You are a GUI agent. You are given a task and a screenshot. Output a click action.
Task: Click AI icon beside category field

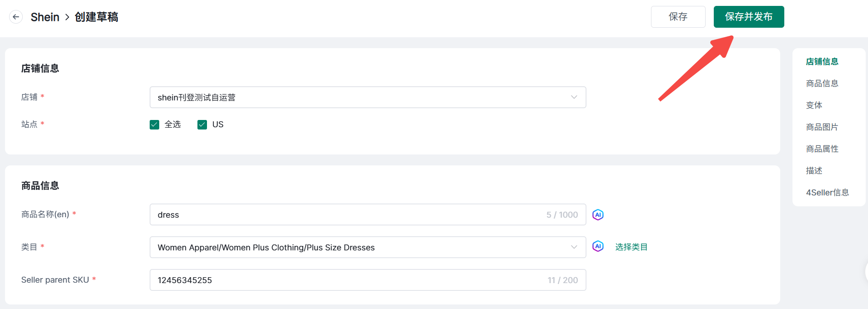[x=598, y=246]
